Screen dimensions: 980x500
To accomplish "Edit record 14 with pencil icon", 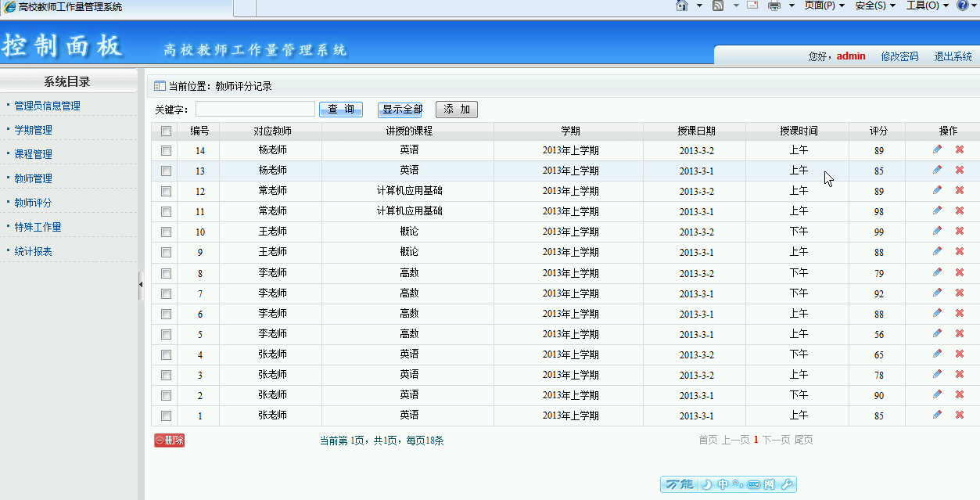I will tap(937, 149).
